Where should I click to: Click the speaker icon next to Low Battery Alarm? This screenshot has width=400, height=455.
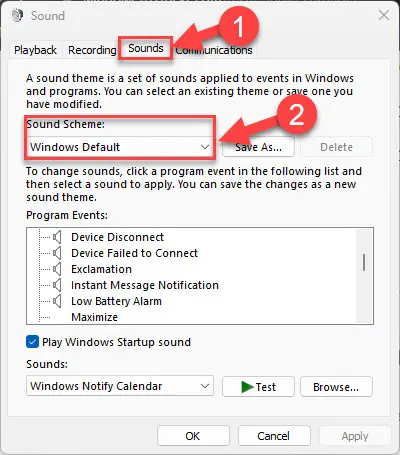coord(57,301)
